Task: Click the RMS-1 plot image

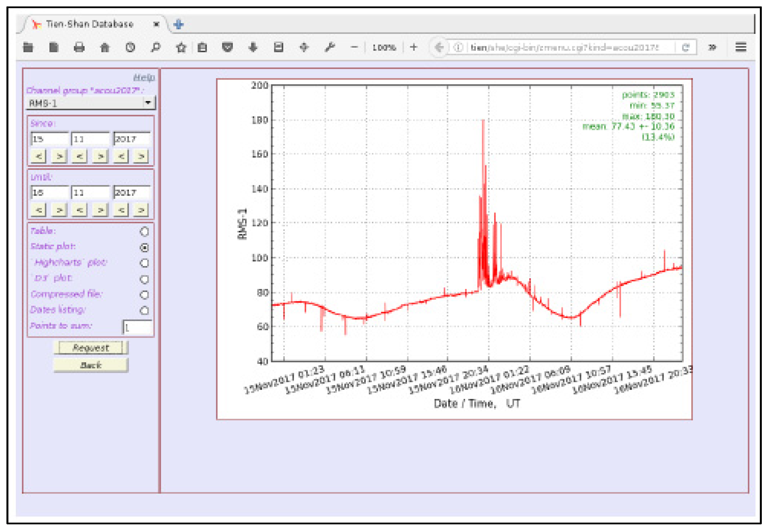Action: (x=454, y=249)
